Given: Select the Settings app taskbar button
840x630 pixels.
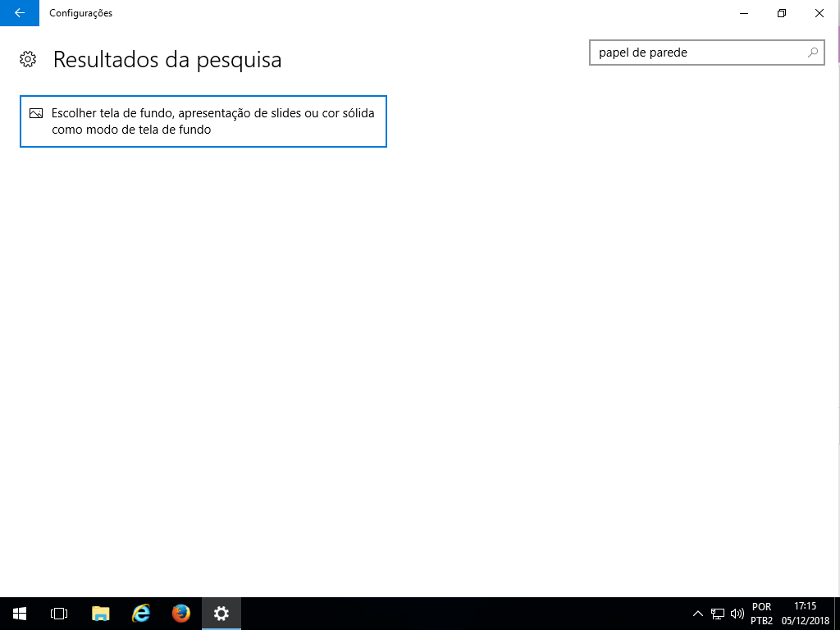Looking at the screenshot, I should [221, 613].
